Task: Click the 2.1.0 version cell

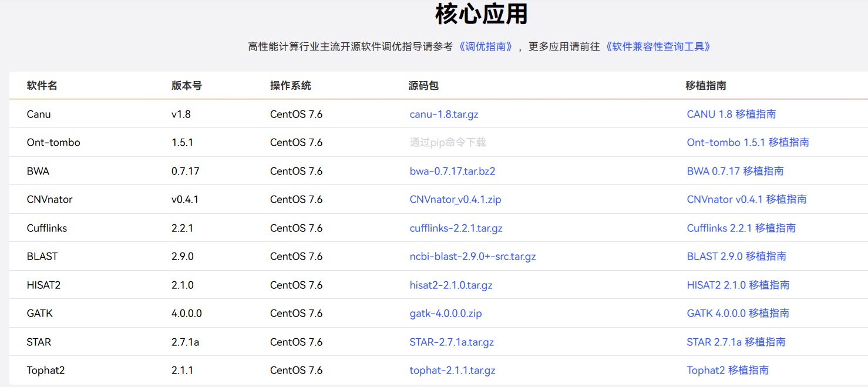Action: click(183, 285)
